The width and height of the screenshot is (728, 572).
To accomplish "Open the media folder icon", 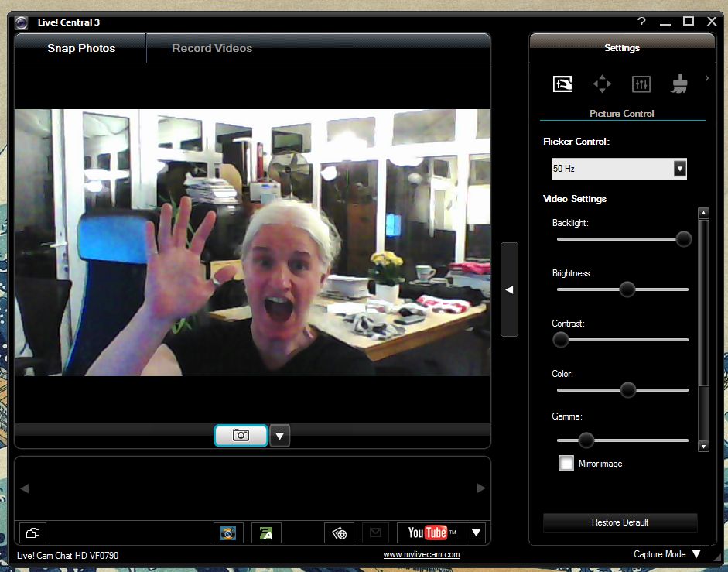I will click(33, 533).
